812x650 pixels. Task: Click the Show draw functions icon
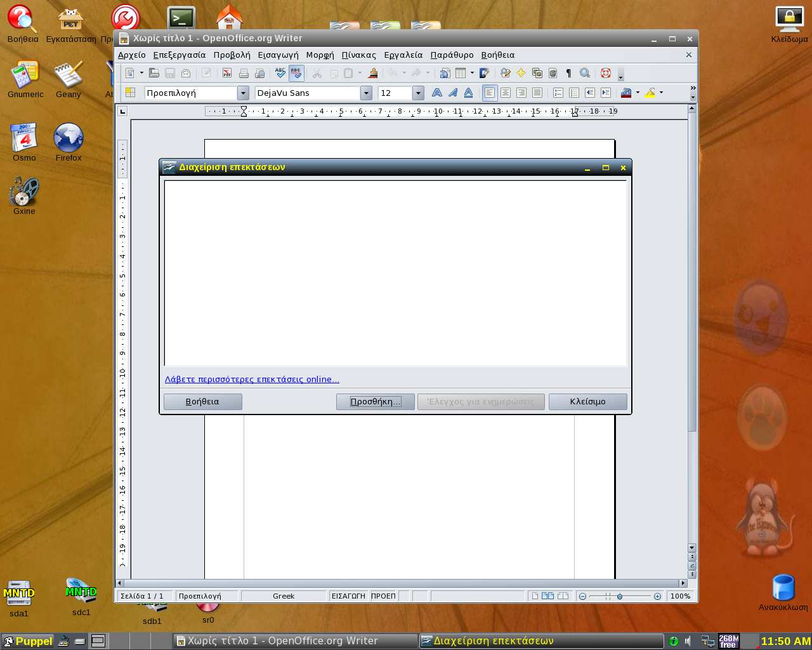(x=485, y=73)
